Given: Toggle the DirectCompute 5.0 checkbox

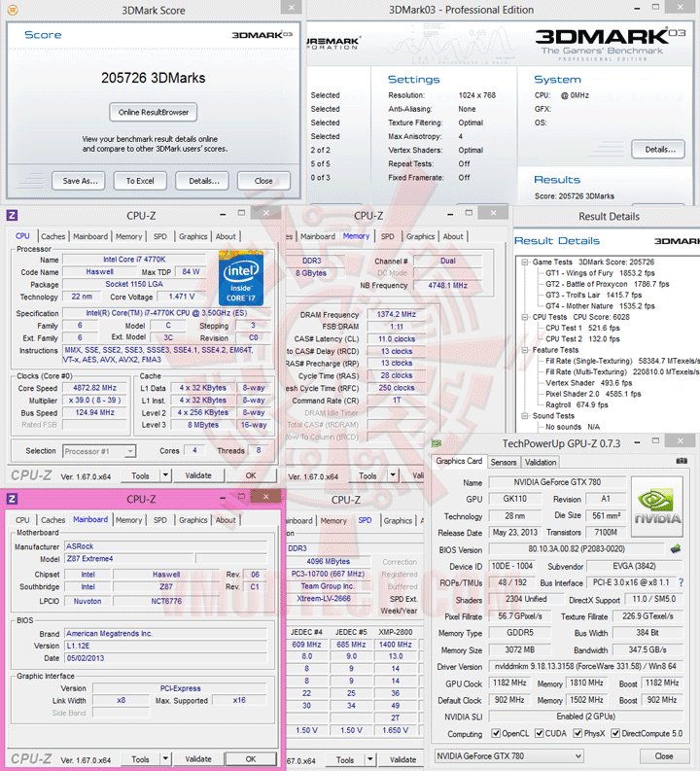Looking at the screenshot, I should (x=615, y=733).
